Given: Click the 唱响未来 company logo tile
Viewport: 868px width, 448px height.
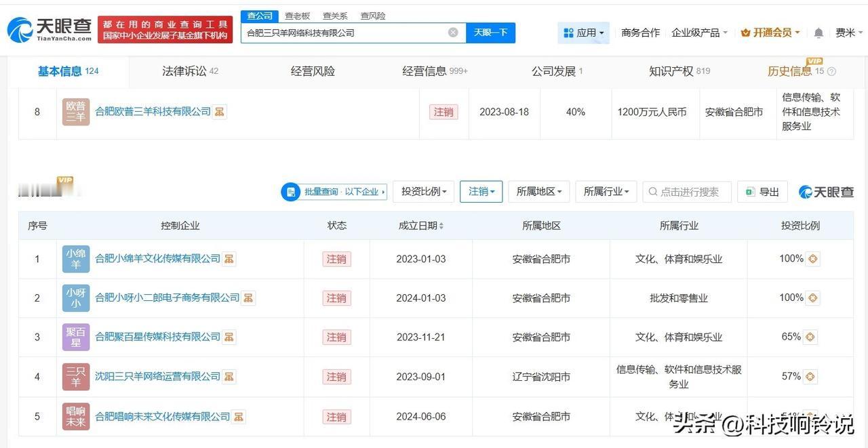Looking at the screenshot, I should point(76,416).
